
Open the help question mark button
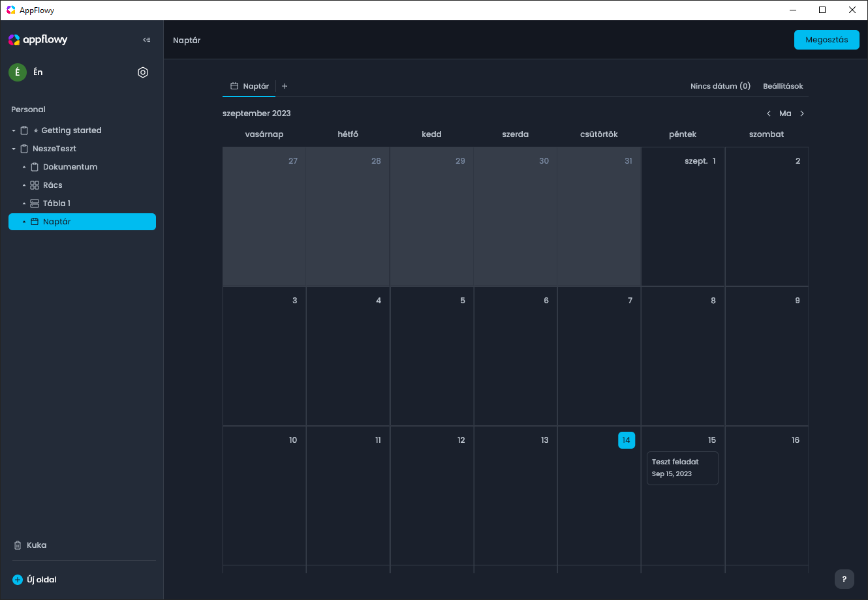tap(845, 579)
